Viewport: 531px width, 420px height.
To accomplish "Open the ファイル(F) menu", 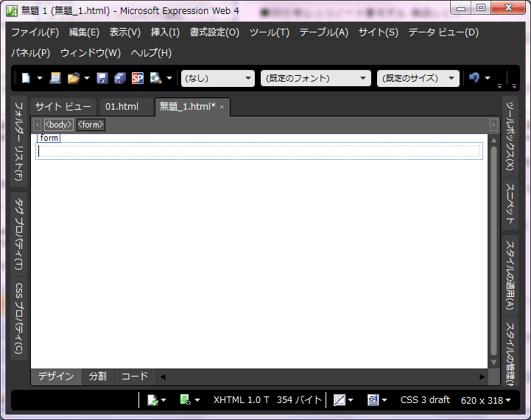I will 35,32.
